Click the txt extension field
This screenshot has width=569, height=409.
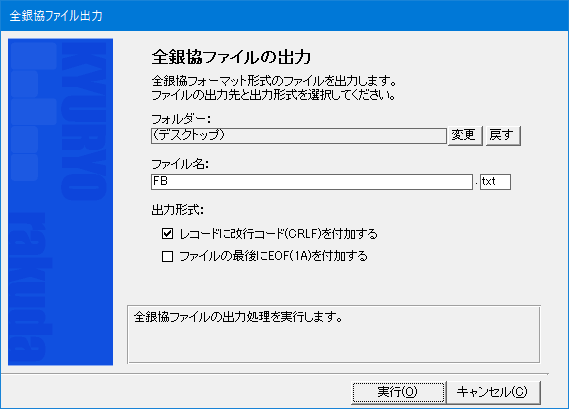(495, 181)
